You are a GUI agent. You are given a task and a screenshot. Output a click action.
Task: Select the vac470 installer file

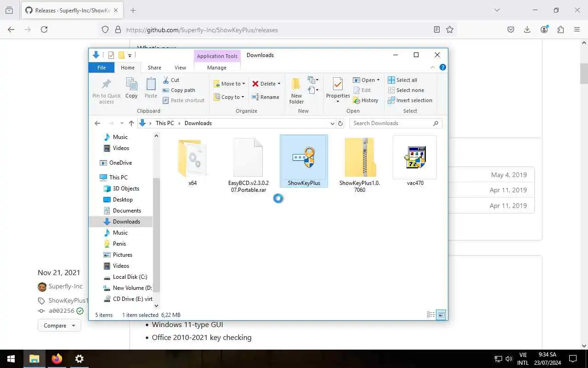[415, 162]
